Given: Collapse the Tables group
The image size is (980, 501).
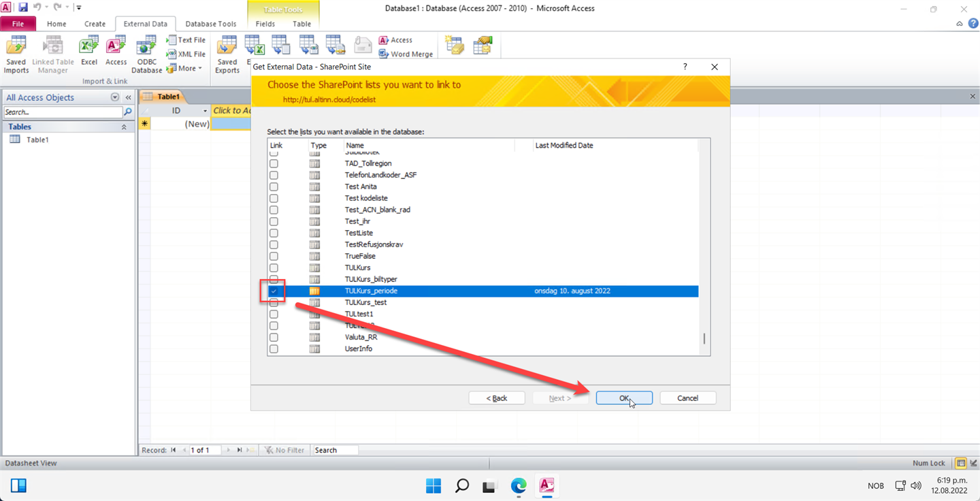Looking at the screenshot, I should tap(124, 127).
